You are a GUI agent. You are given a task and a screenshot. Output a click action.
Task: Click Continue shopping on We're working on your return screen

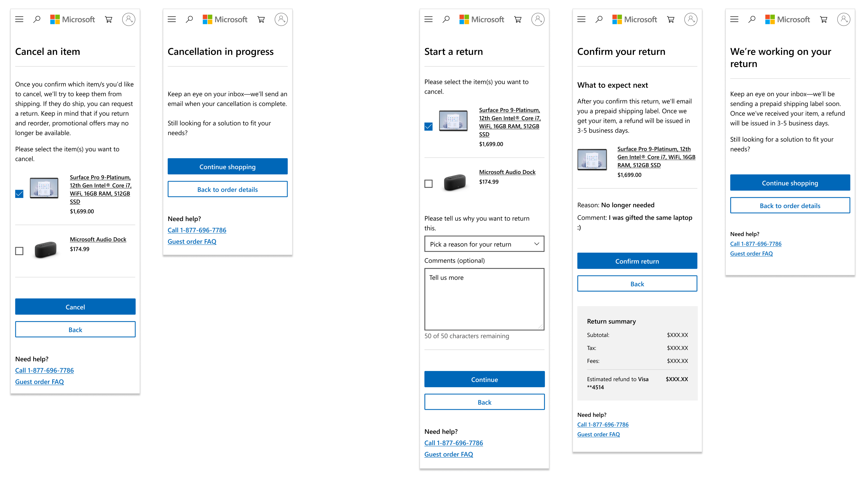pos(790,183)
